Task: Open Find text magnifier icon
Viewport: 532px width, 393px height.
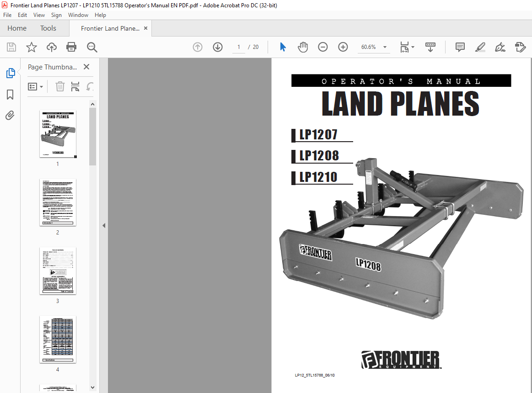Action: click(92, 47)
